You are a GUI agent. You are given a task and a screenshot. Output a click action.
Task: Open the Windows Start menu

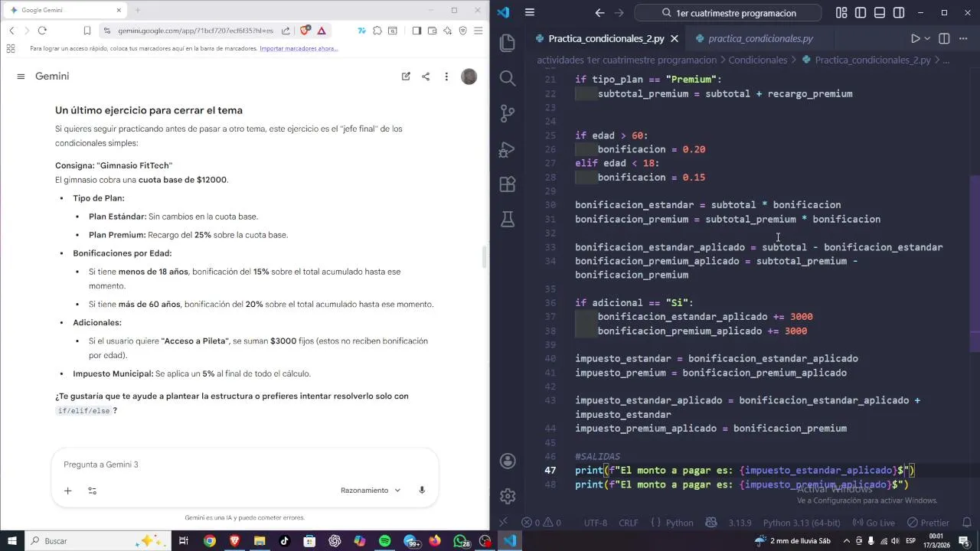pyautogui.click(x=12, y=541)
